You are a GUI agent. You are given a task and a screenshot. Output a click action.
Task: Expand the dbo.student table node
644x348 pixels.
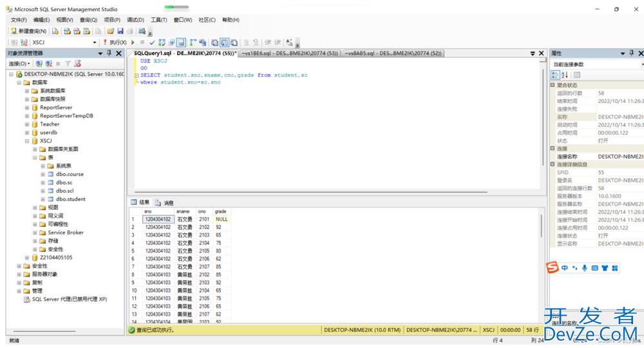click(43, 199)
